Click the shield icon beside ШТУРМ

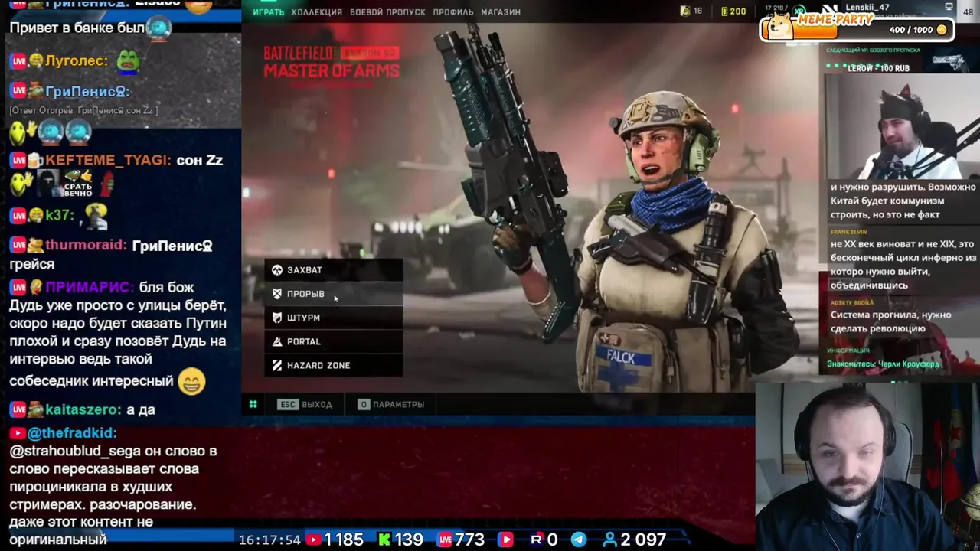pyautogui.click(x=277, y=318)
